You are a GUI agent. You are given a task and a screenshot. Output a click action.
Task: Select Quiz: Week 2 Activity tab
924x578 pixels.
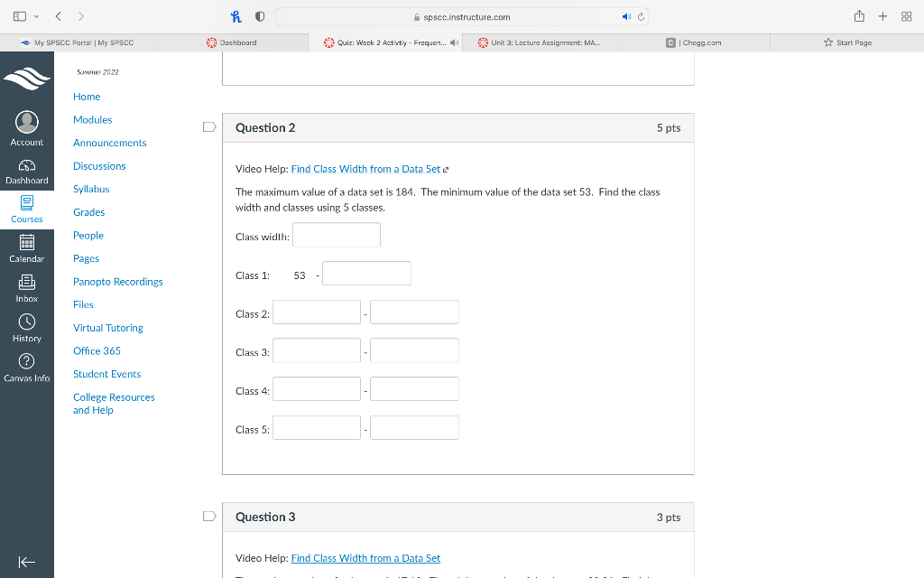click(x=385, y=42)
